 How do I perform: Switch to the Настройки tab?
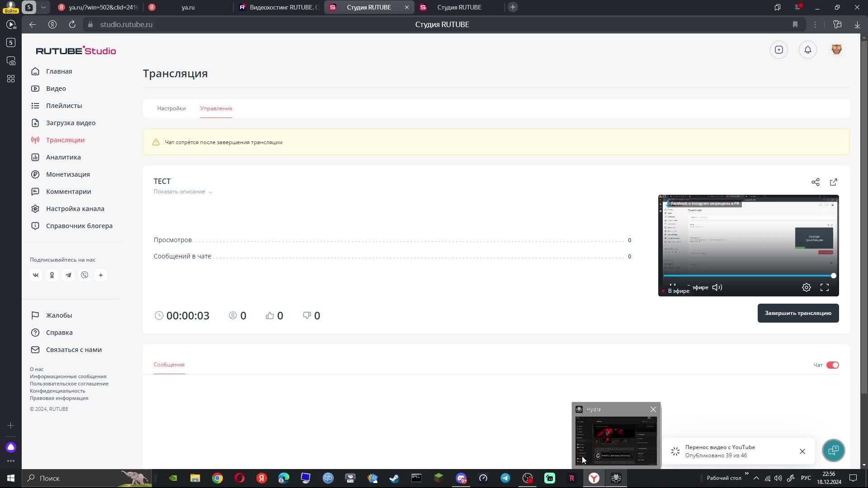point(171,108)
